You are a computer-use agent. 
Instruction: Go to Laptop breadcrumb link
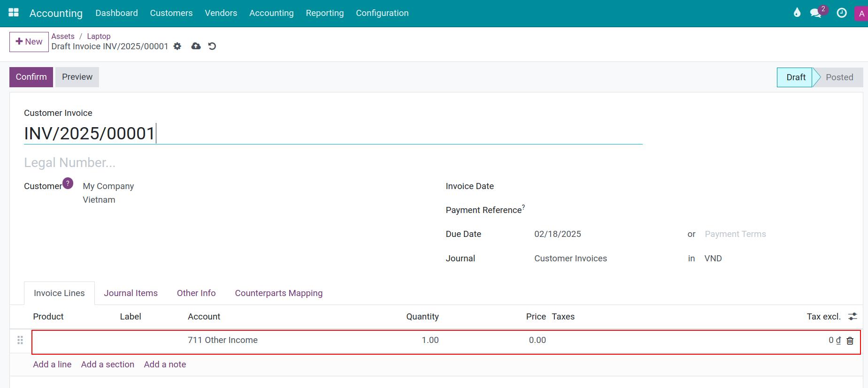pyautogui.click(x=99, y=36)
